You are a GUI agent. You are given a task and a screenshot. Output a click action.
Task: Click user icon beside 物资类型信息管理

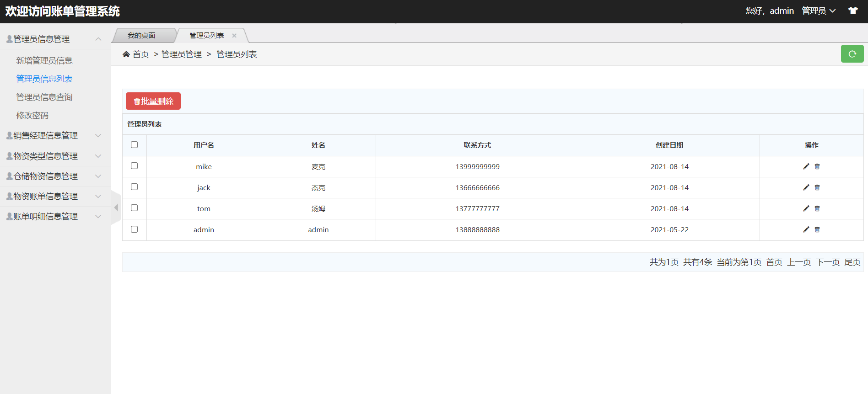[x=10, y=156]
